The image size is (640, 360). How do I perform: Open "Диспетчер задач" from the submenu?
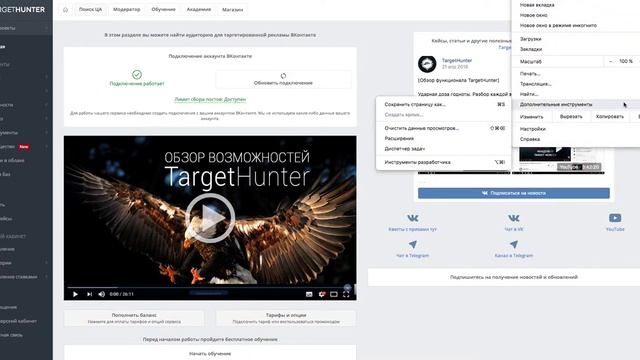coord(444,149)
